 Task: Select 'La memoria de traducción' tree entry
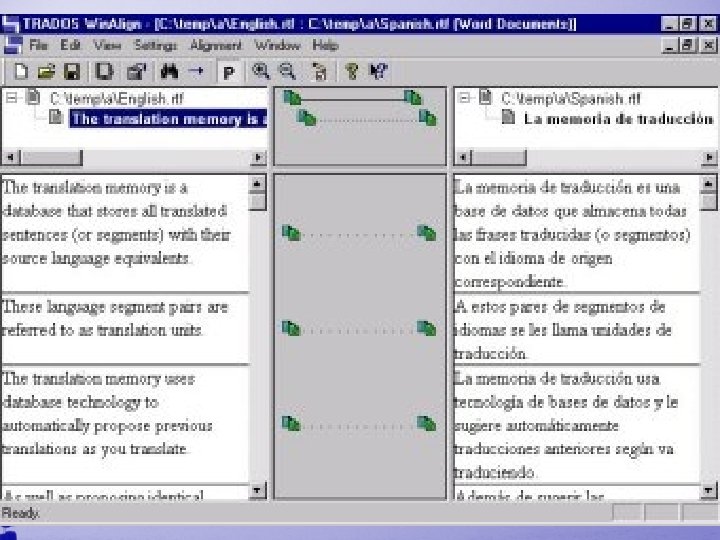[619, 118]
